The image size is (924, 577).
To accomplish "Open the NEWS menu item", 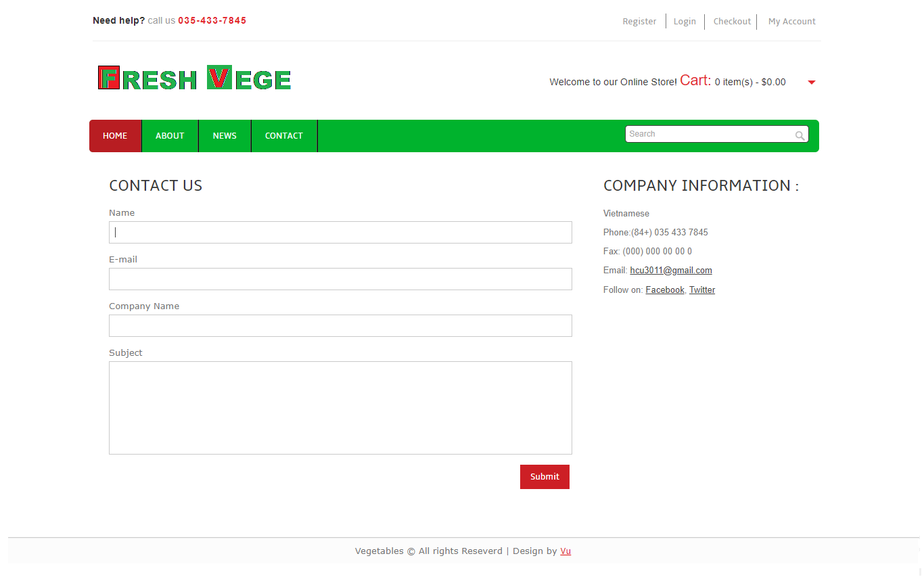I will pos(225,136).
